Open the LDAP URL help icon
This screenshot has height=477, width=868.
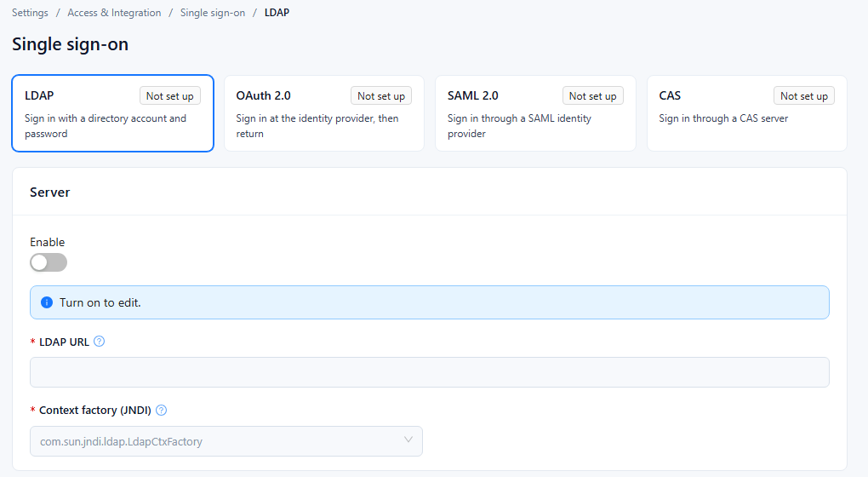tap(99, 342)
